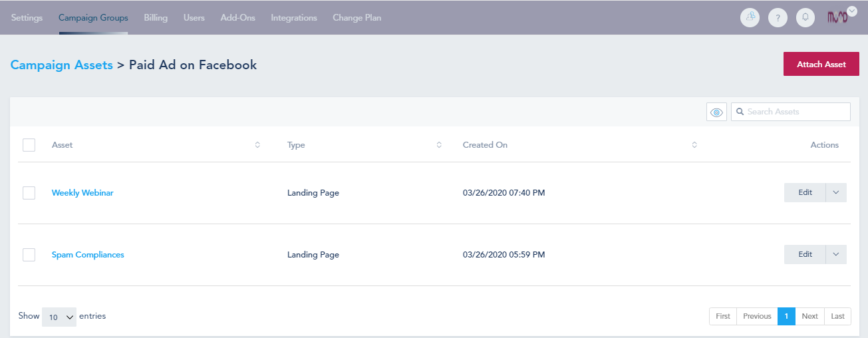Expand the Spam Compliances Edit dropdown arrow
Viewport: 868px width, 338px height.
pos(836,255)
